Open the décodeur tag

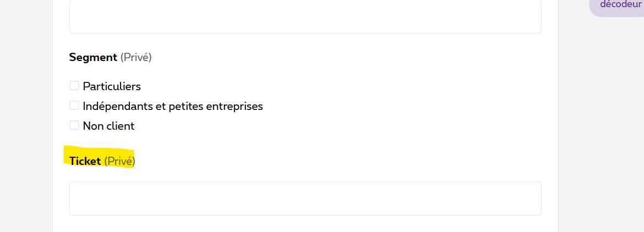click(620, 5)
